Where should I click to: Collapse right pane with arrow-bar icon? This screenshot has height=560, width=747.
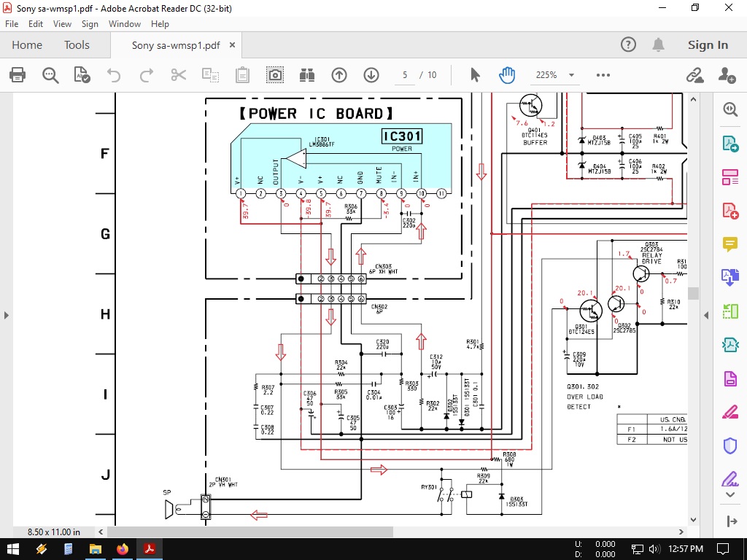(x=732, y=521)
